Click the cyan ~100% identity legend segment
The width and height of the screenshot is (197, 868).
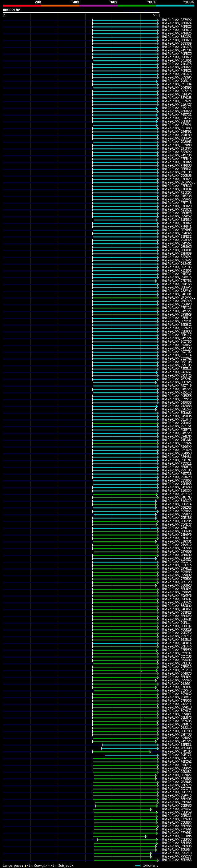click(175, 6)
